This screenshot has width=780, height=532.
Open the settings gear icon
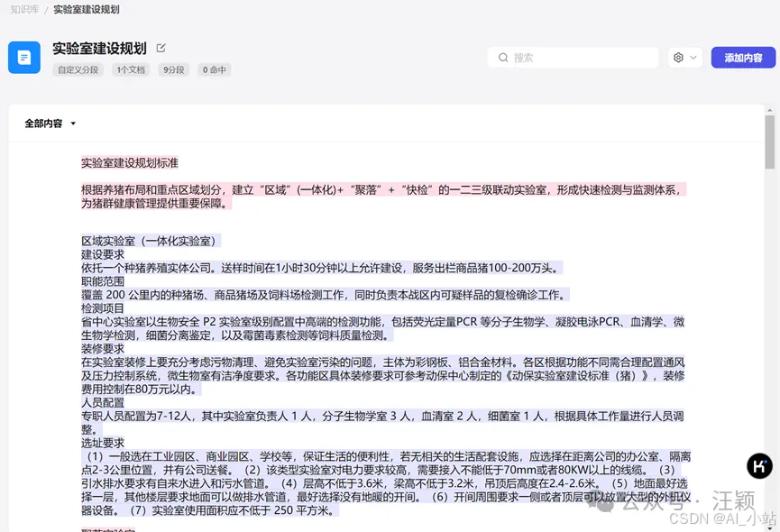[678, 58]
